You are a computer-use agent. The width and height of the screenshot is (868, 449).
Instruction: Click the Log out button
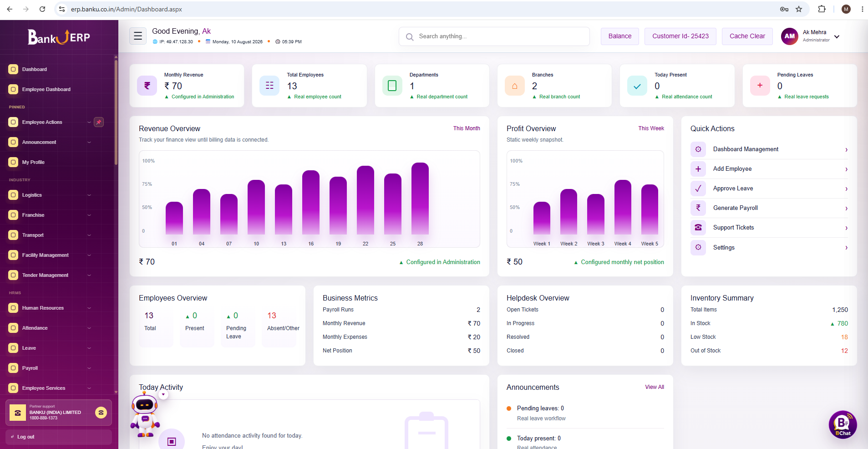pyautogui.click(x=59, y=437)
